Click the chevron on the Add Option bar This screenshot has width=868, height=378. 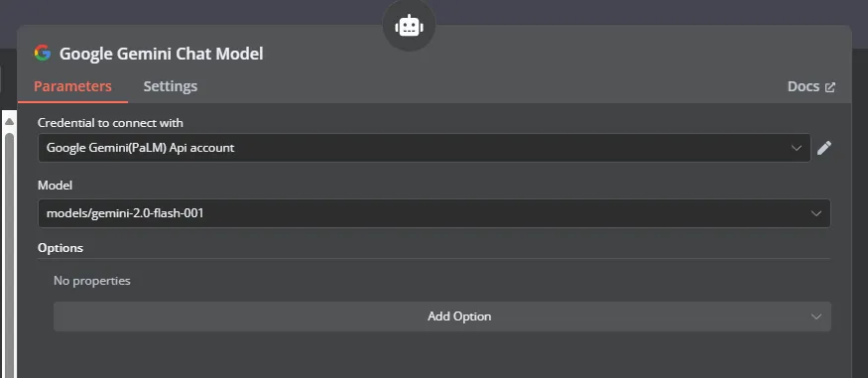[816, 316]
